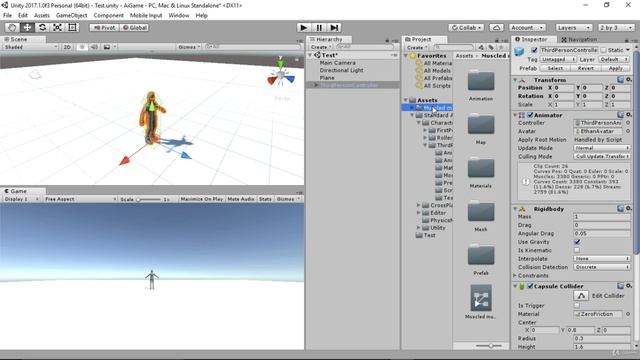This screenshot has width=640, height=360.
Task: Toggle Is Trigger checkbox
Action: (577, 305)
